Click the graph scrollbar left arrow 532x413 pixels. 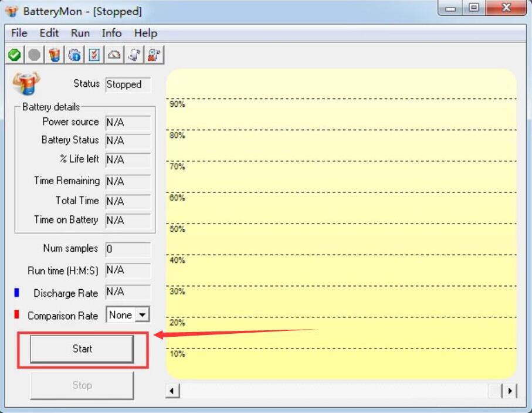click(x=172, y=391)
